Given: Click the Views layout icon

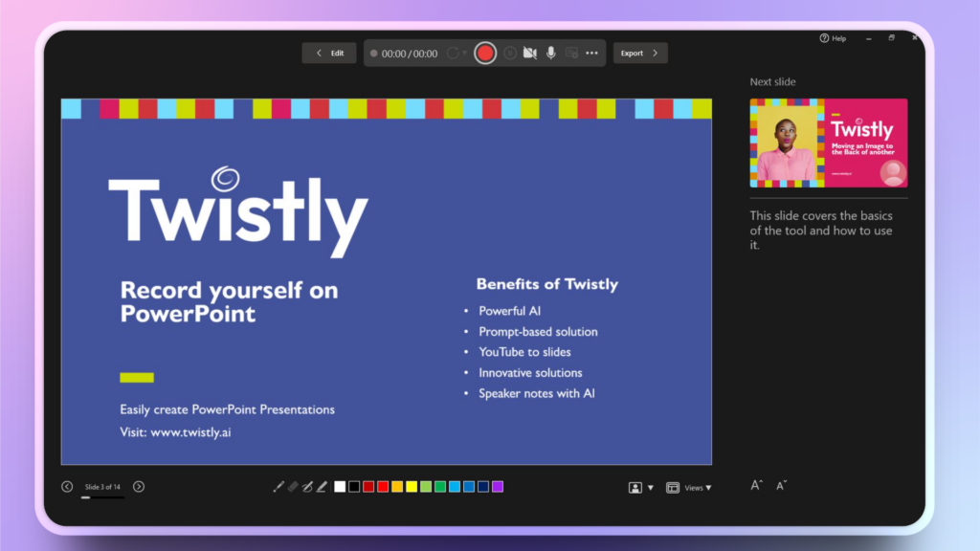Looking at the screenshot, I should [x=673, y=488].
